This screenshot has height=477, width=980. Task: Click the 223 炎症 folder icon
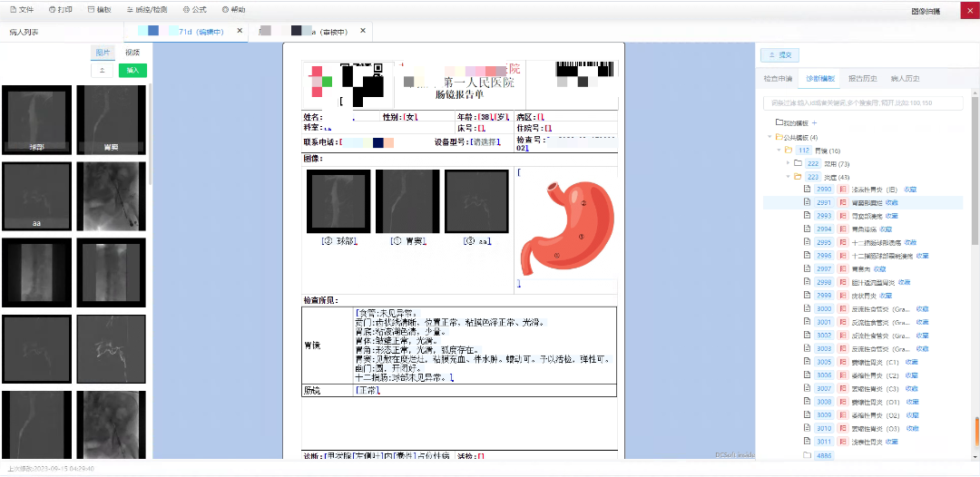(x=798, y=177)
